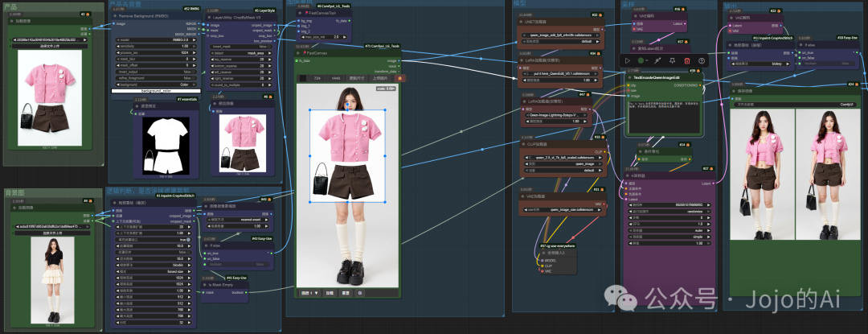Open the model RMBG-2.0 selector

156,40
